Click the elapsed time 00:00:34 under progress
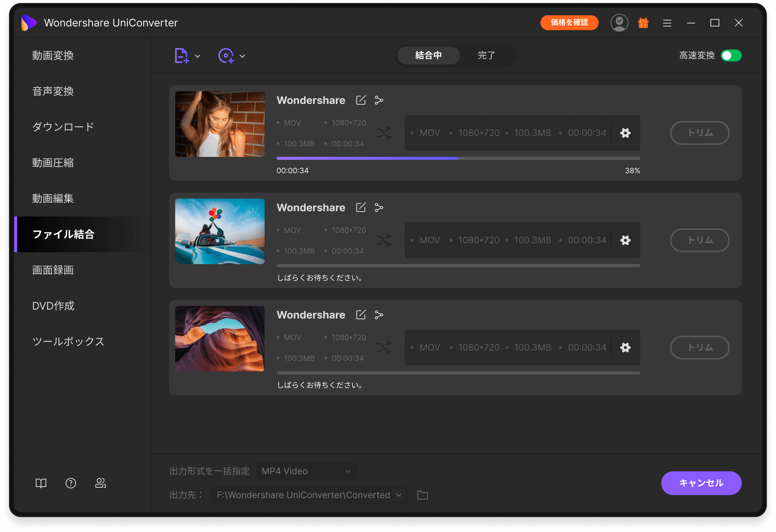This screenshot has width=776, height=532. pos(293,171)
